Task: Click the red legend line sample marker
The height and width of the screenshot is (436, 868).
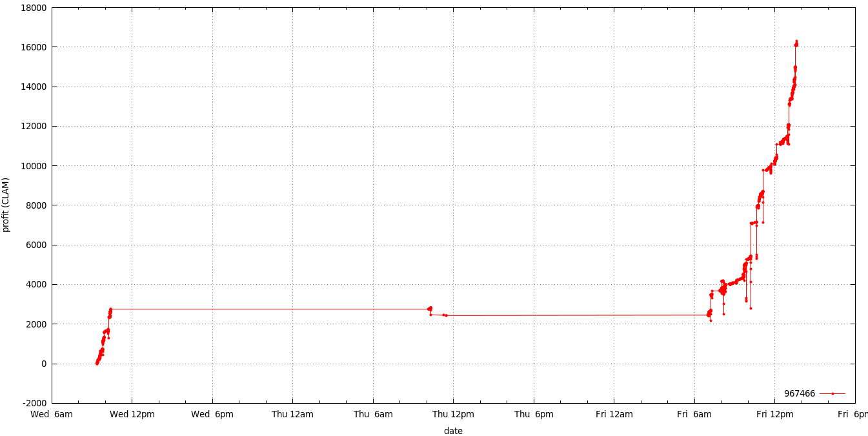Action: [x=833, y=393]
